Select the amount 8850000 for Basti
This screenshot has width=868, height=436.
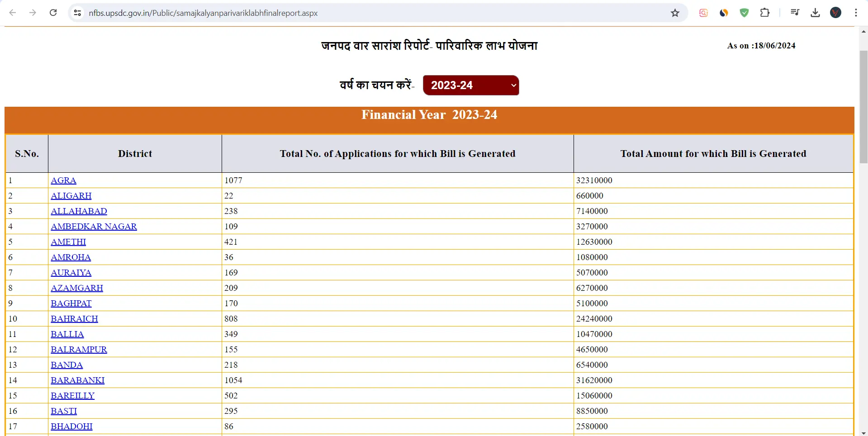coord(592,411)
